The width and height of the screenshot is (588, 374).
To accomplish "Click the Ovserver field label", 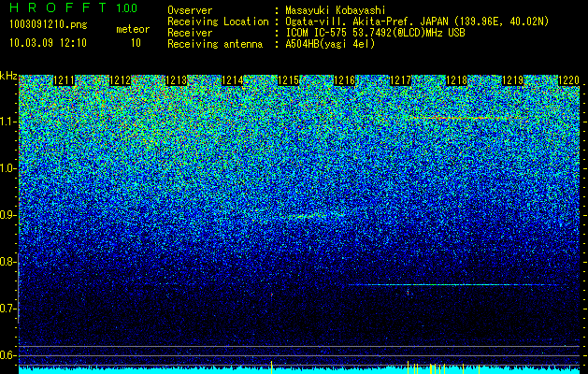I will coord(190,10).
